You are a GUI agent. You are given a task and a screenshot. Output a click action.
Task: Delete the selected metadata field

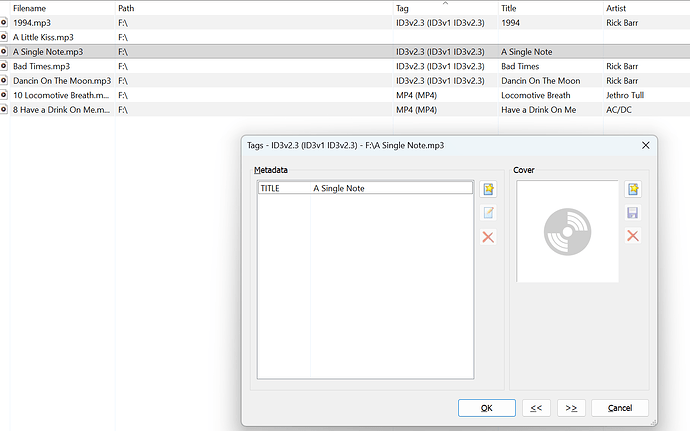488,237
